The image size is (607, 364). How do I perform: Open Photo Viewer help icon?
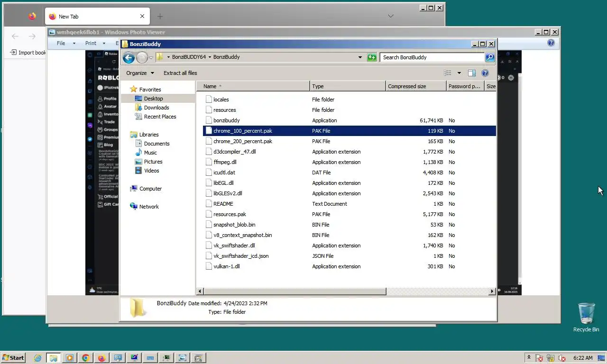(x=551, y=43)
